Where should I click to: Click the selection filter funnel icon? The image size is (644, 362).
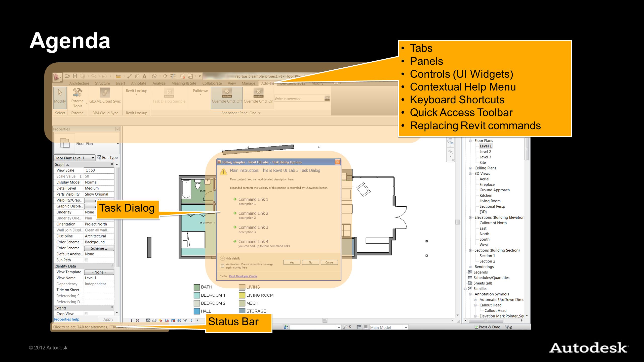pyautogui.click(x=507, y=327)
